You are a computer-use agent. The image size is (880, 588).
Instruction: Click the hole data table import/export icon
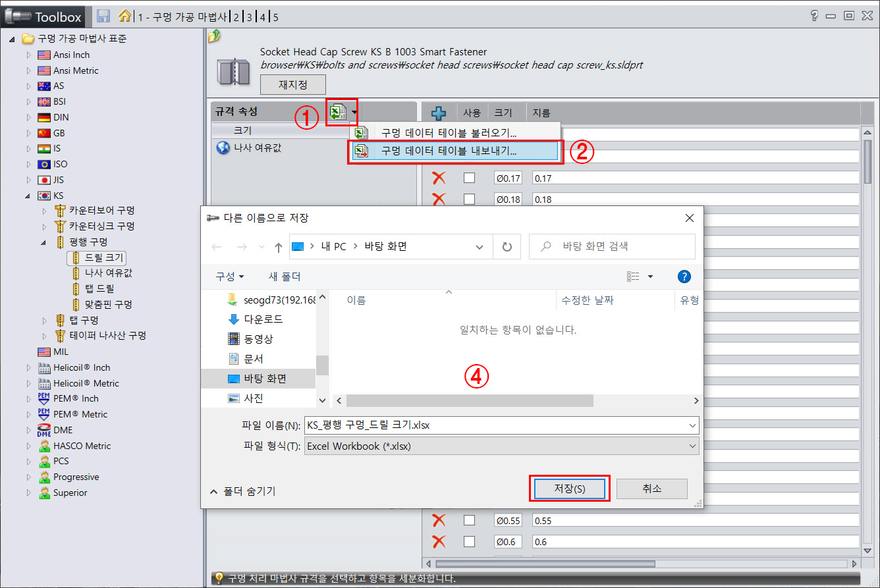coord(339,112)
